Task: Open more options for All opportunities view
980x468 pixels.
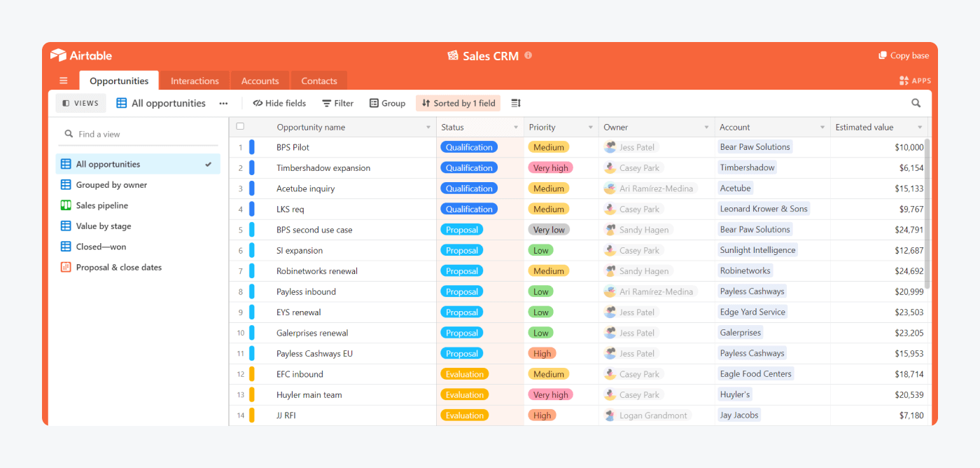Action: (223, 102)
